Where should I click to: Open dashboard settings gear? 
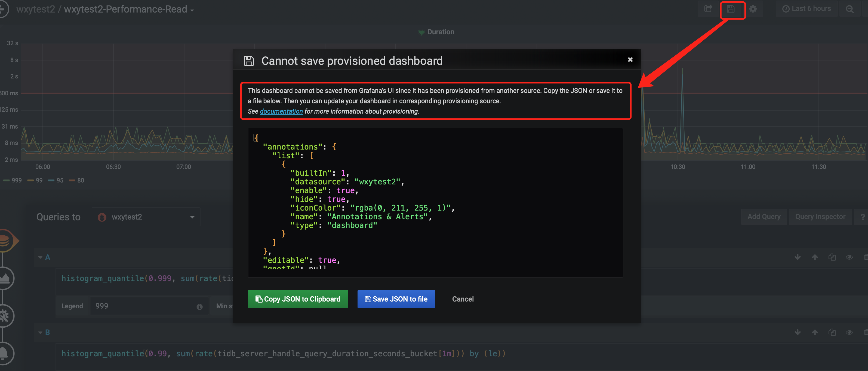tap(753, 9)
